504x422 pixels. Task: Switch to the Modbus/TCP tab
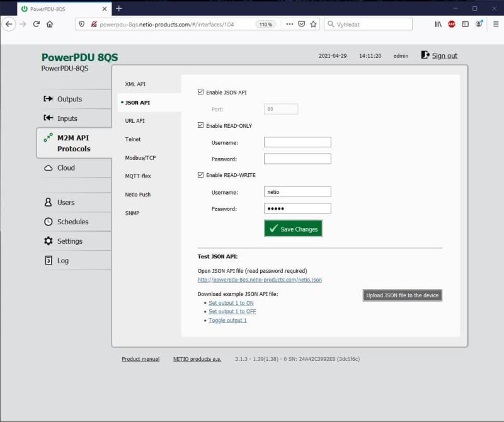(x=140, y=157)
